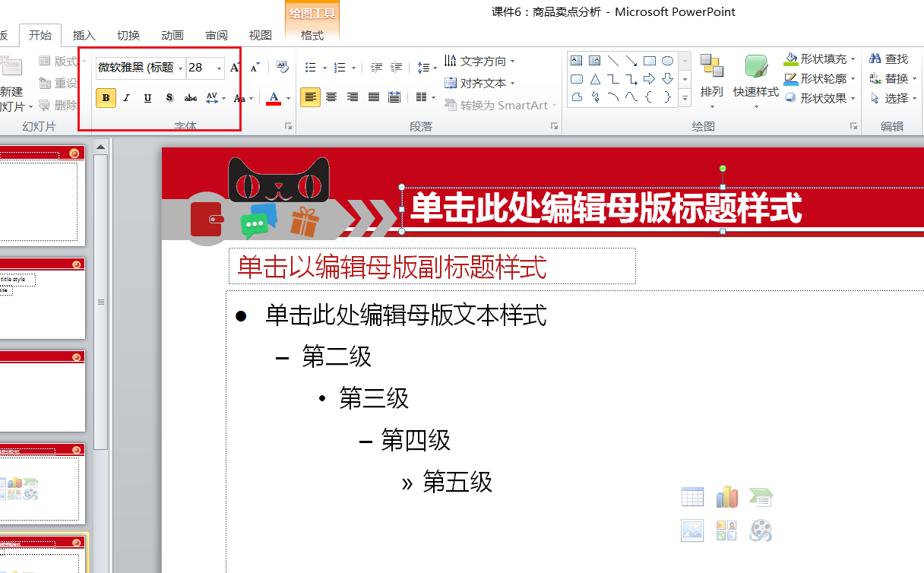Click the increase font size icon

236,68
